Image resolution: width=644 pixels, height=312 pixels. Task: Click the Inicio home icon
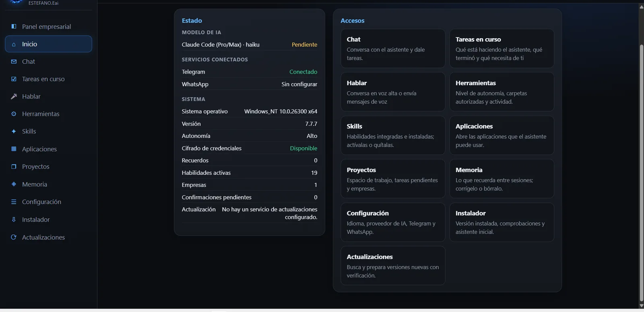point(14,44)
